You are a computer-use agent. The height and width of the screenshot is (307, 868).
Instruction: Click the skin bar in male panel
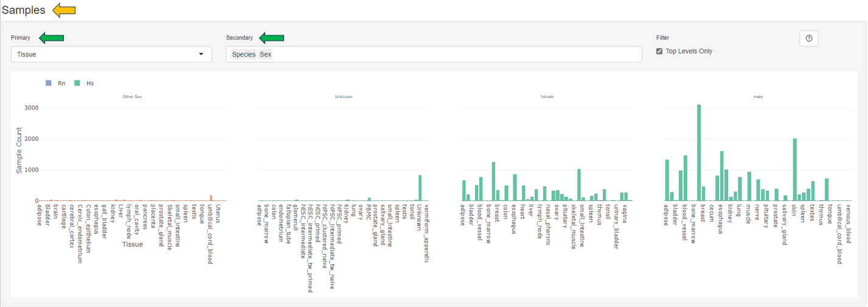794,170
